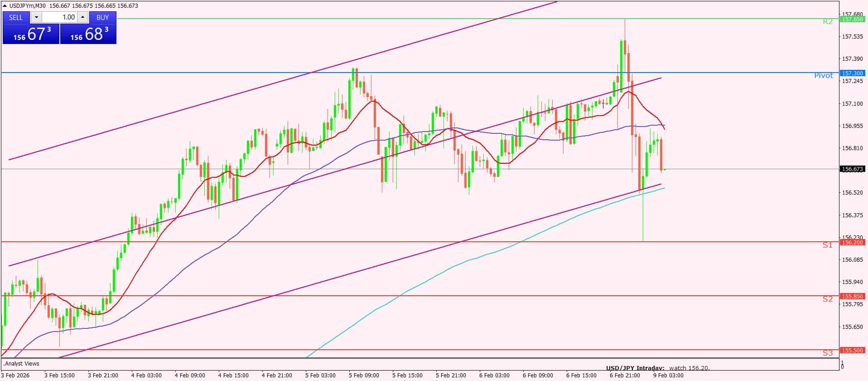Click the SELL button
The image size is (868, 381).
point(16,17)
